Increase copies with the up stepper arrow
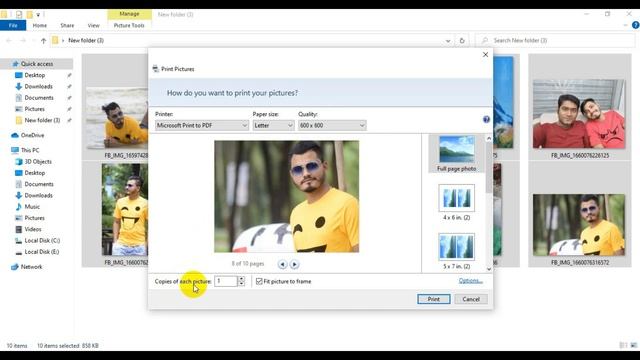The height and width of the screenshot is (360, 640). [x=241, y=279]
